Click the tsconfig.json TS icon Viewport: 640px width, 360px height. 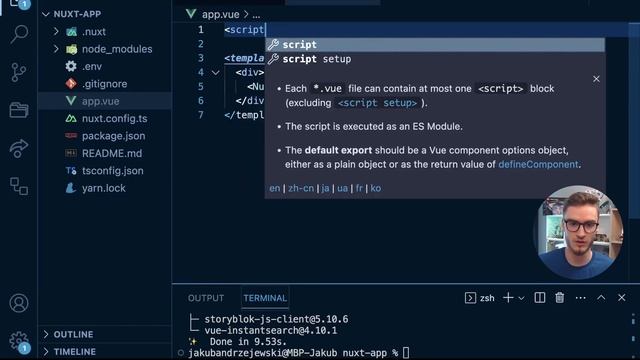click(x=71, y=171)
